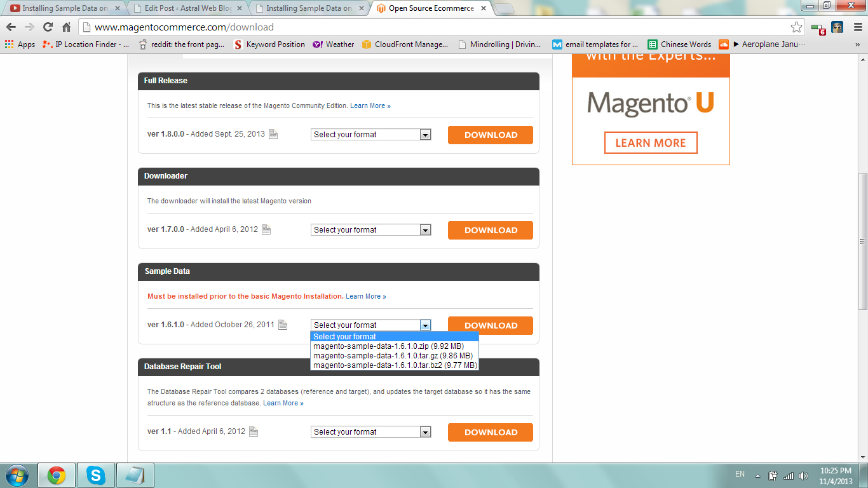868x488 pixels.
Task: Click the red-badged extension icon
Action: 818,28
